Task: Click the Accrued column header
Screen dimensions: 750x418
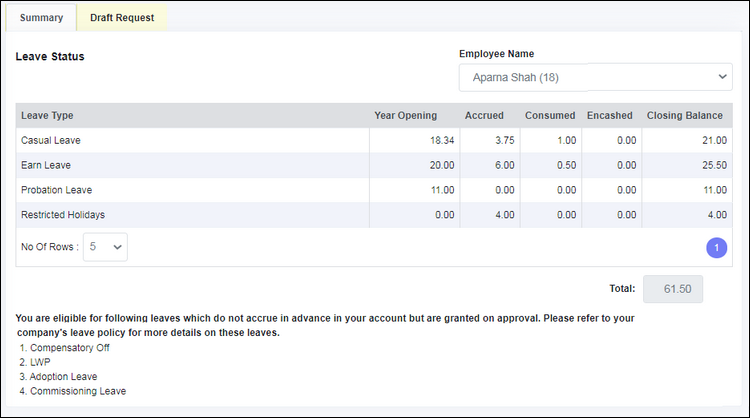Action: click(x=484, y=116)
